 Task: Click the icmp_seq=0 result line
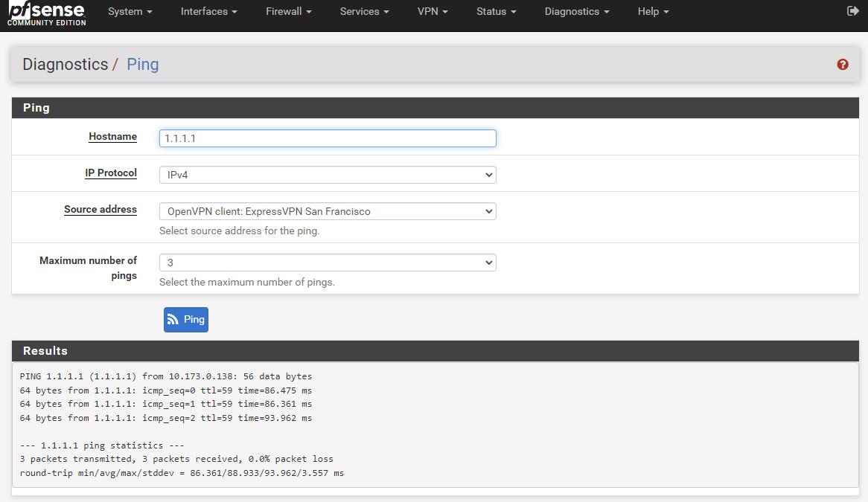tap(166, 390)
